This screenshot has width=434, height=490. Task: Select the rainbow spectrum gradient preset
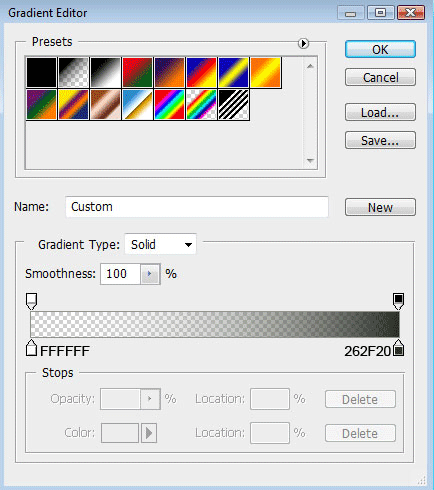coord(169,105)
